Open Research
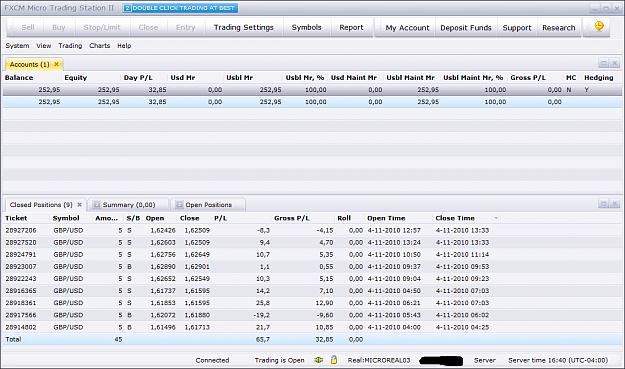Screen dimensions: 625x369 point(559,28)
